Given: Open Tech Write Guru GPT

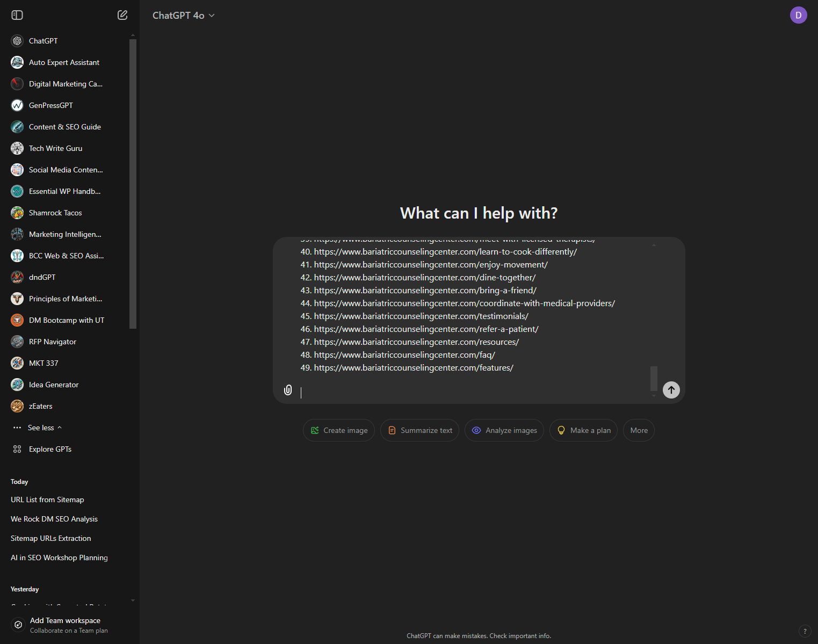Looking at the screenshot, I should [56, 148].
